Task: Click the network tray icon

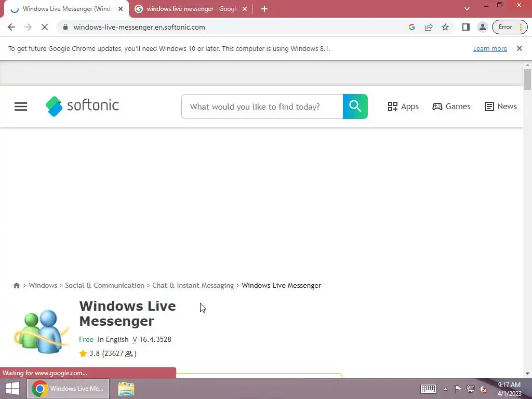Action: click(x=471, y=389)
